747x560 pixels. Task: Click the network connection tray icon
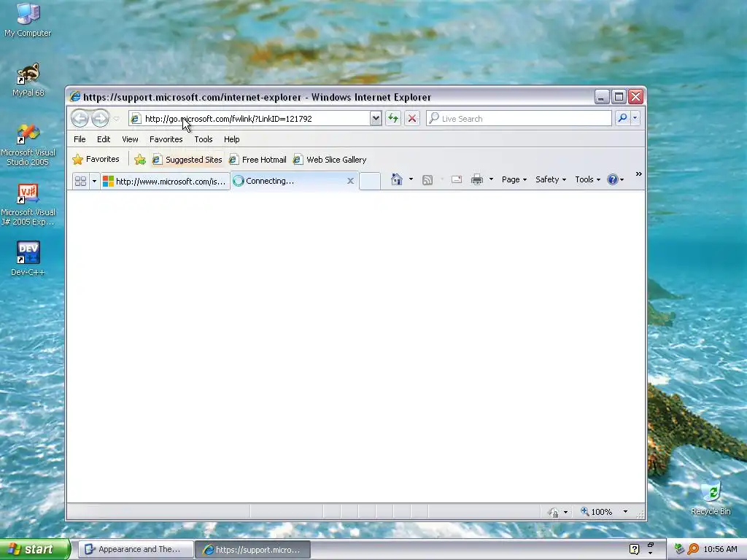tap(679, 549)
